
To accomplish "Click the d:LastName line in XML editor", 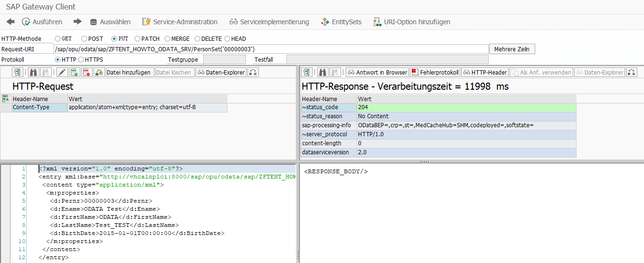I will (x=114, y=225).
